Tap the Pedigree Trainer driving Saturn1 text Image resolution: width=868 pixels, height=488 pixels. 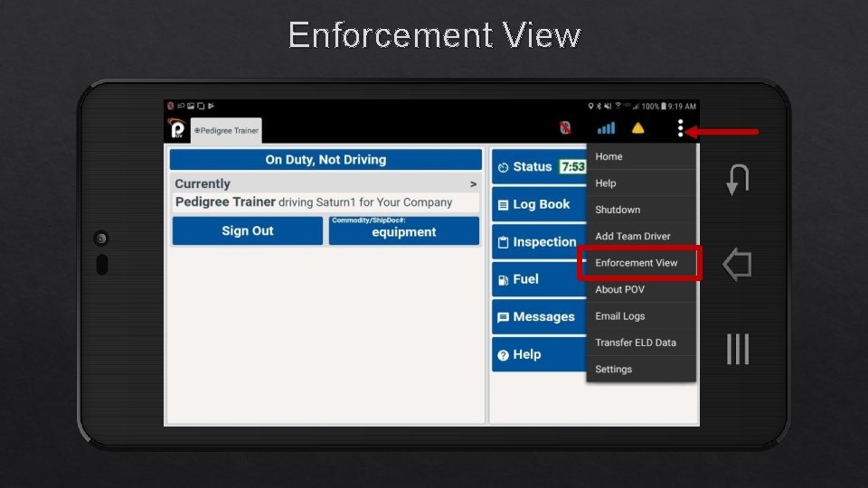click(x=314, y=202)
